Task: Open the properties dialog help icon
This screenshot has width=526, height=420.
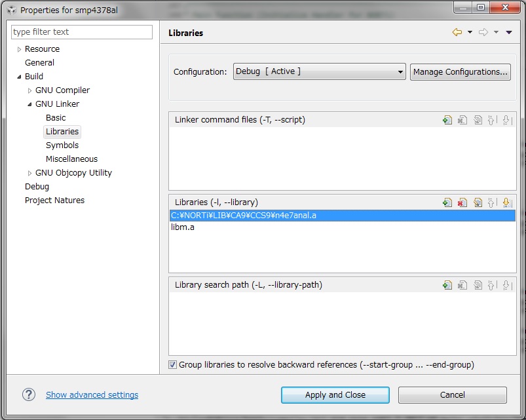Action: tap(28, 394)
